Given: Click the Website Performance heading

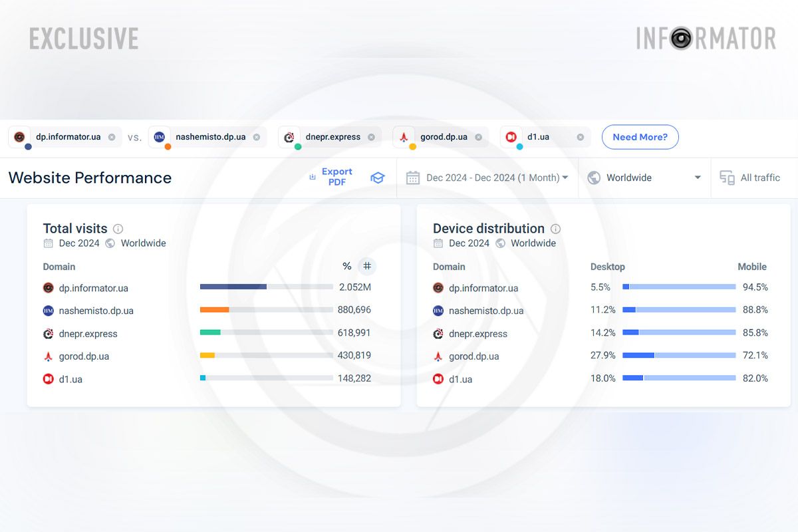Looking at the screenshot, I should pos(89,178).
